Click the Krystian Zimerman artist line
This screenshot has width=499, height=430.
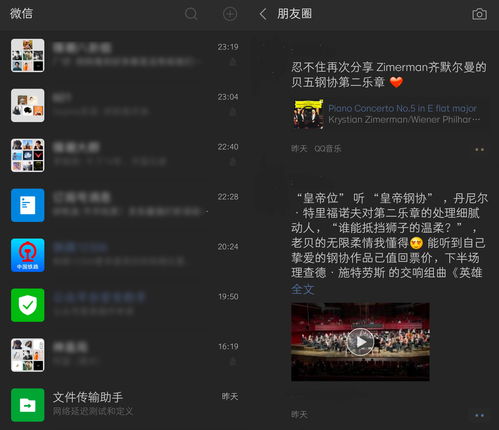[x=404, y=120]
